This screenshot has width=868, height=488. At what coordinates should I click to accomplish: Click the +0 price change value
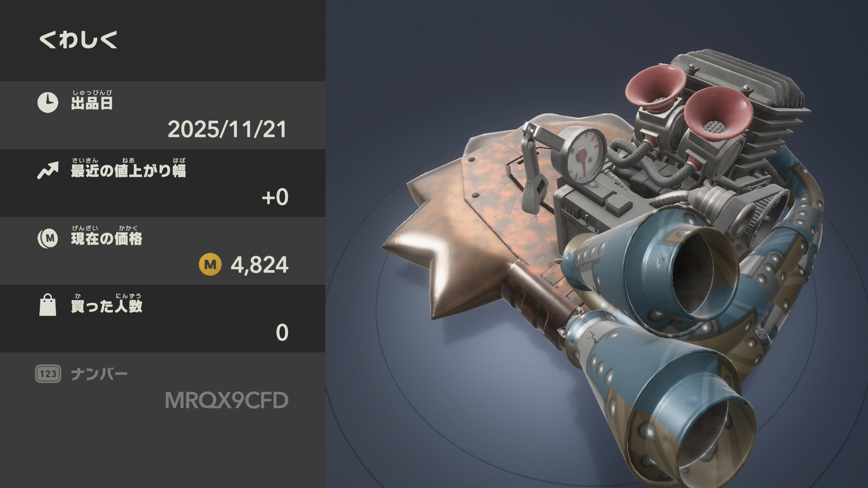[x=275, y=197]
